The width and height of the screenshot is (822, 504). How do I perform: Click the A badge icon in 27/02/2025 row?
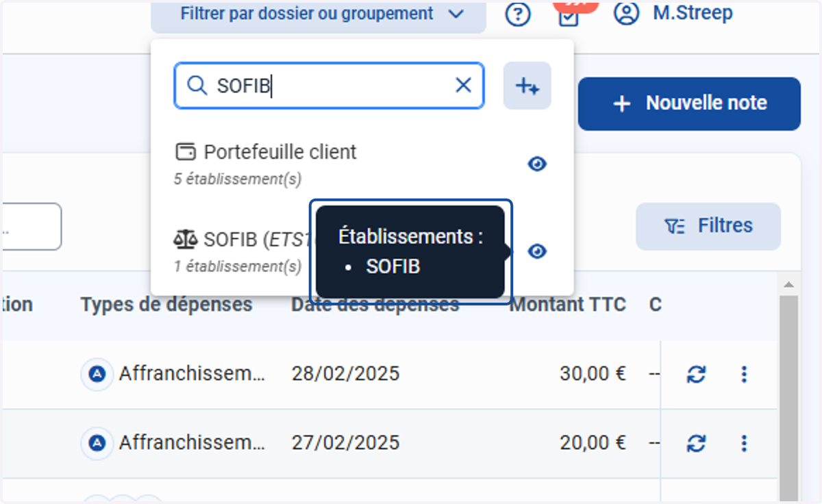97,444
